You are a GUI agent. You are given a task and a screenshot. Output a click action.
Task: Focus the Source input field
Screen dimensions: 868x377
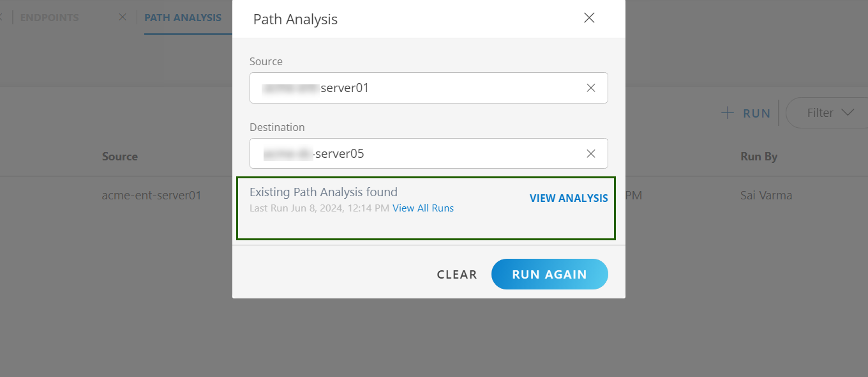tap(429, 88)
